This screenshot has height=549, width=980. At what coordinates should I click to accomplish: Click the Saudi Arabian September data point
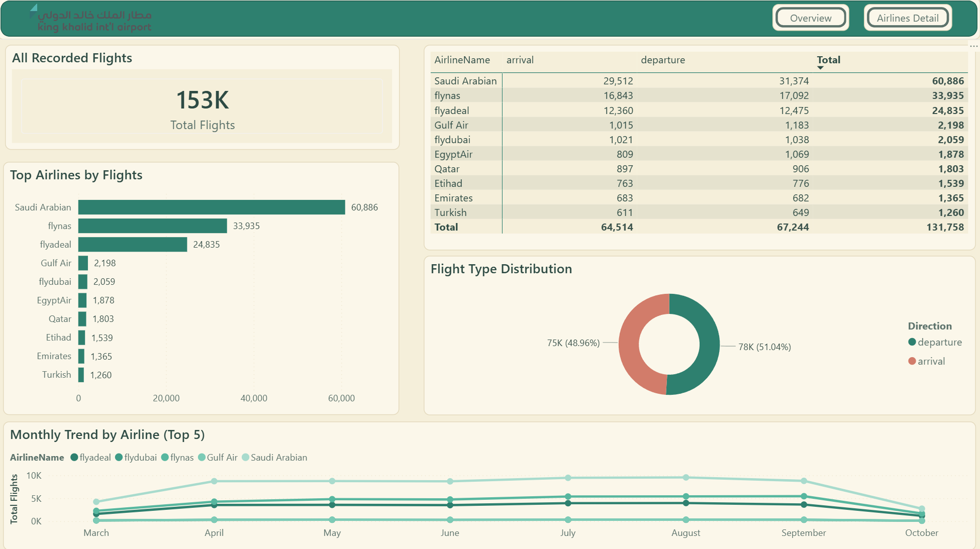804,481
